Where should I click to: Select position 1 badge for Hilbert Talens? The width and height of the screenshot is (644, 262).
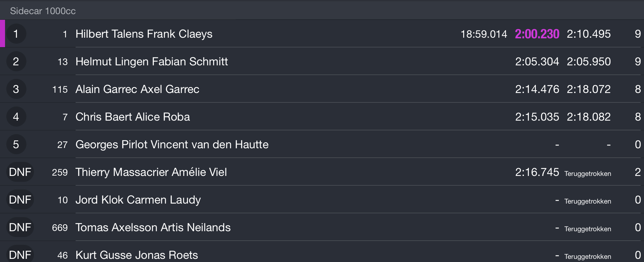[x=16, y=34]
